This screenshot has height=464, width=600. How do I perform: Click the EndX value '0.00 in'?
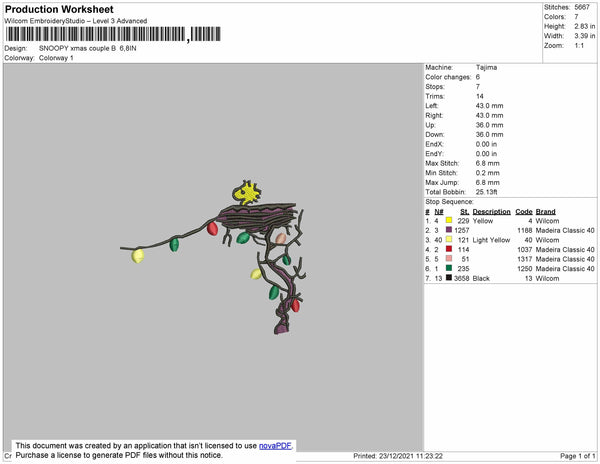tap(486, 144)
